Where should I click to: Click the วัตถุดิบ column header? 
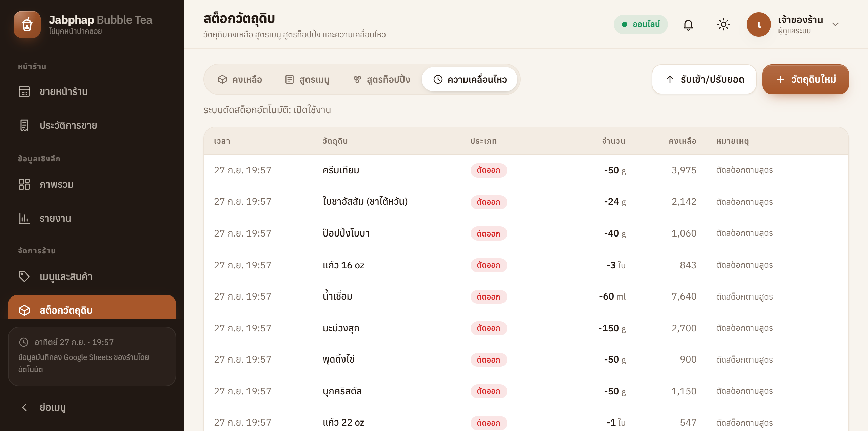click(x=335, y=141)
